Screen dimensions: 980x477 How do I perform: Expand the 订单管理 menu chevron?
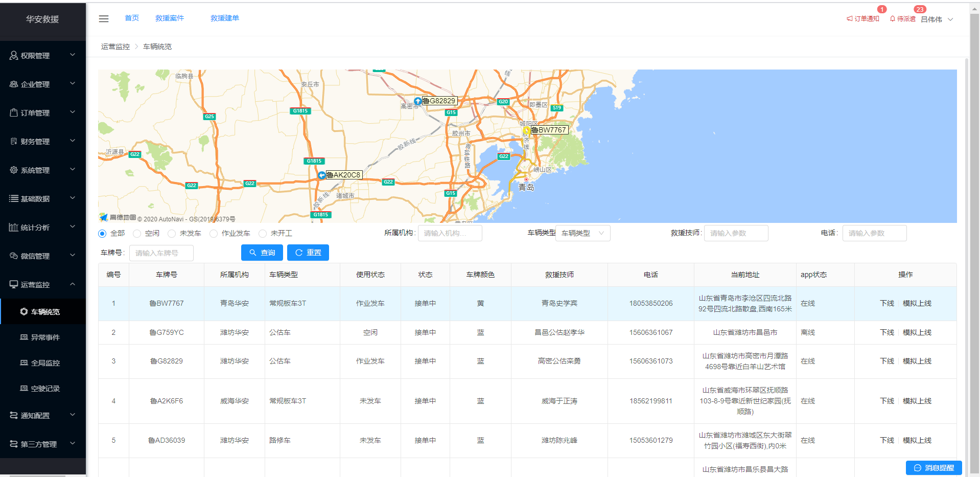point(73,112)
